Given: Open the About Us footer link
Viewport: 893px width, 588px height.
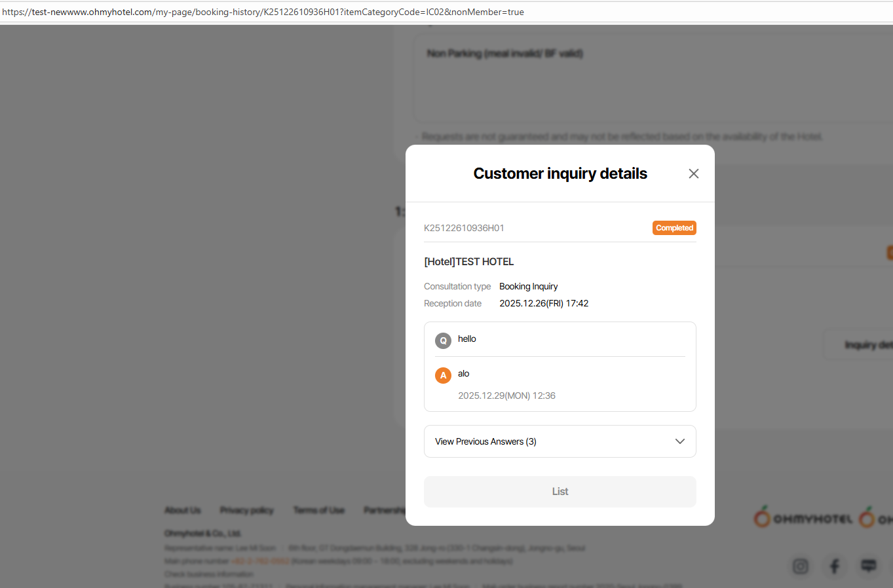Looking at the screenshot, I should point(183,510).
